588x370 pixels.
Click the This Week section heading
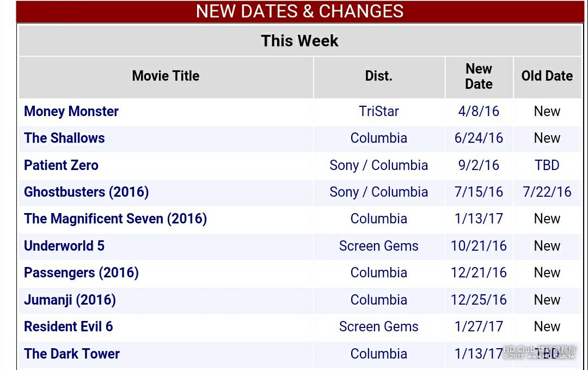coord(299,41)
